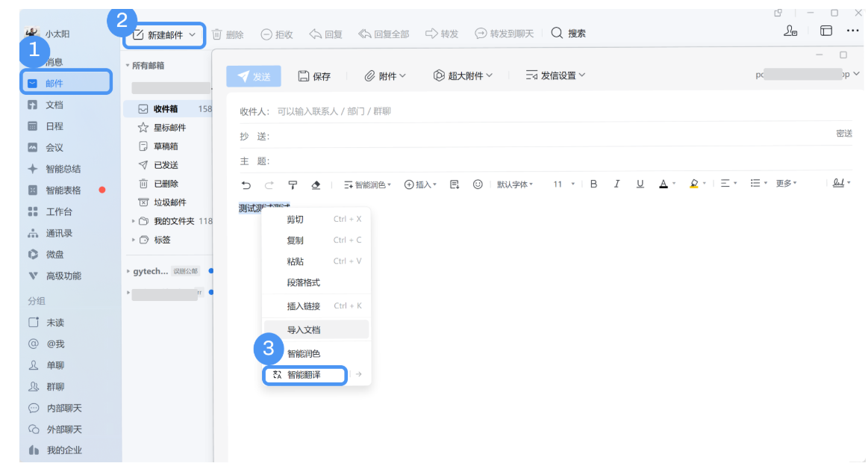Viewport: 868px width, 472px height.
Task: Click the 发送 send button
Action: pyautogui.click(x=255, y=75)
